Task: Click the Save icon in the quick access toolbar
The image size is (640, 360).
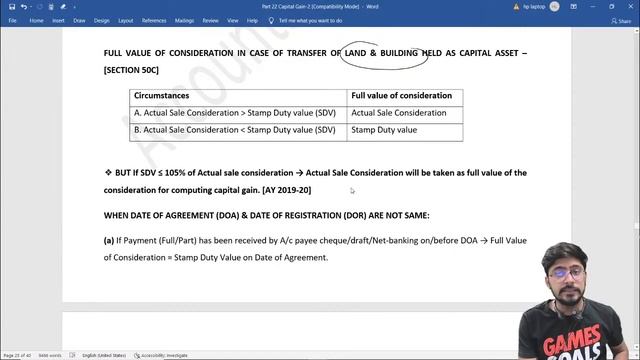Action: point(12,7)
